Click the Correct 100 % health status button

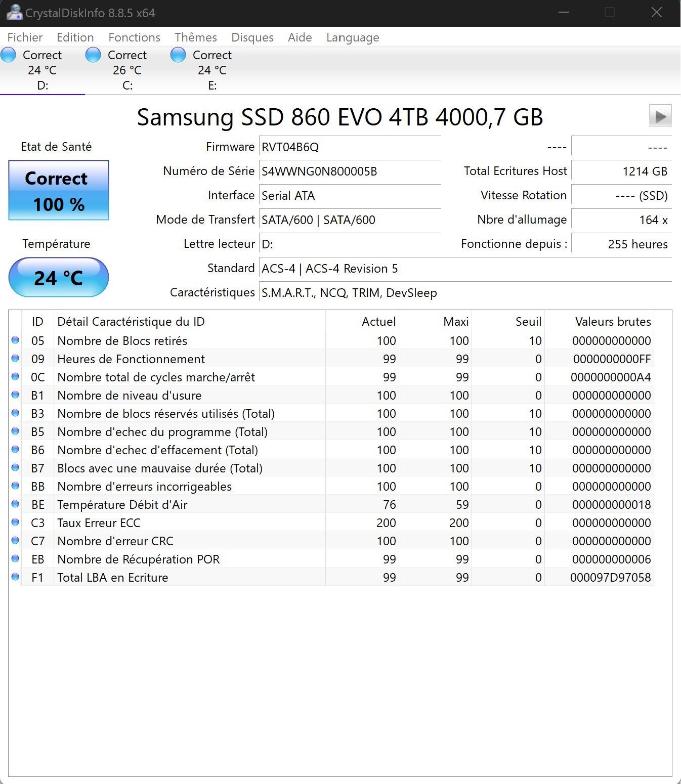tap(59, 190)
